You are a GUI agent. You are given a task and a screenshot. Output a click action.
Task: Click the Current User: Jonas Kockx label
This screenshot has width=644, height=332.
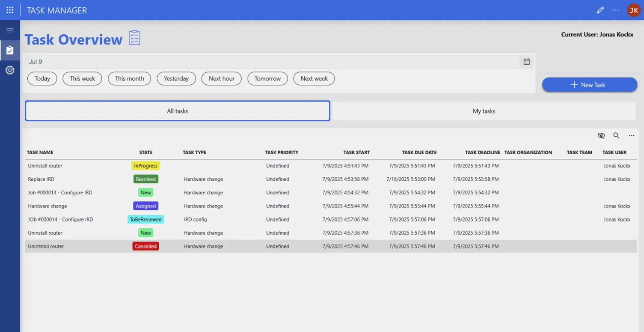point(597,34)
